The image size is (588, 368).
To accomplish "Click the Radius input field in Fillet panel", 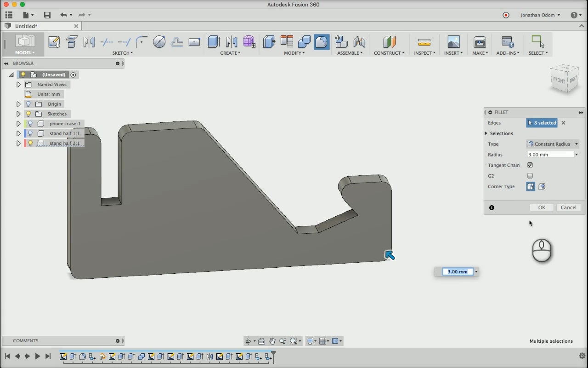I will click(x=550, y=155).
